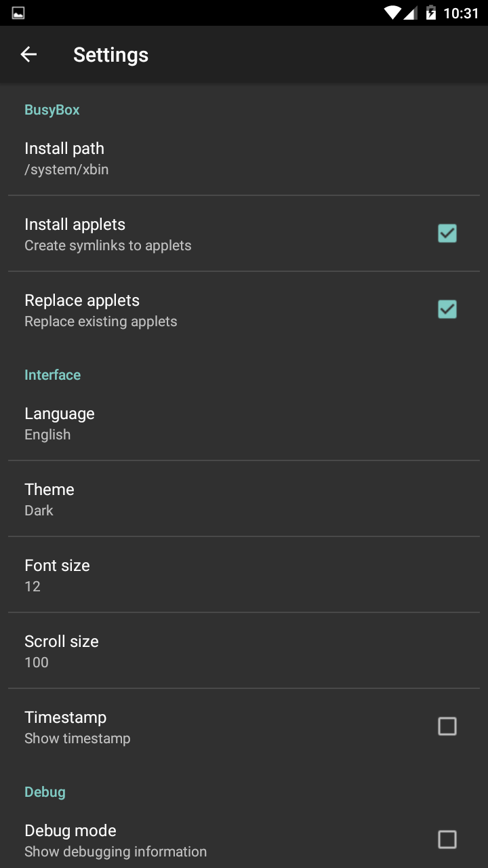488x868 pixels.
Task: Tap the battery charging icon in status bar
Action: pos(430,13)
